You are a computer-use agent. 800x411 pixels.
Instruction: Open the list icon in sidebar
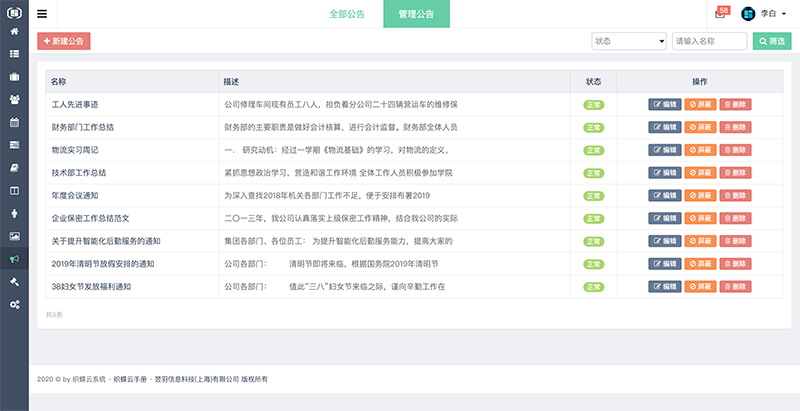14,54
